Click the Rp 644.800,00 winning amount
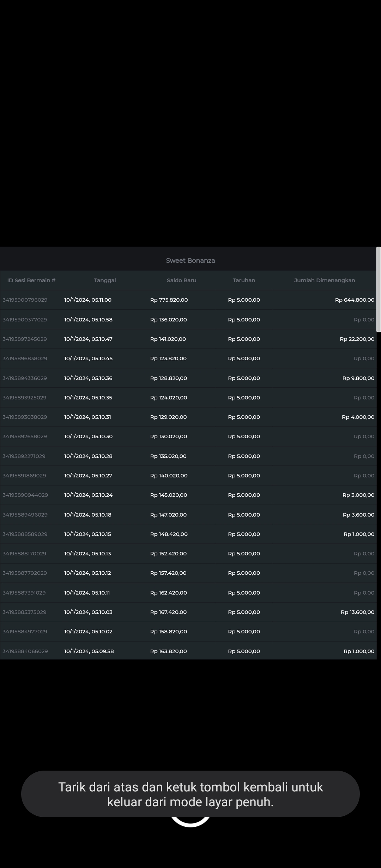 (355, 300)
